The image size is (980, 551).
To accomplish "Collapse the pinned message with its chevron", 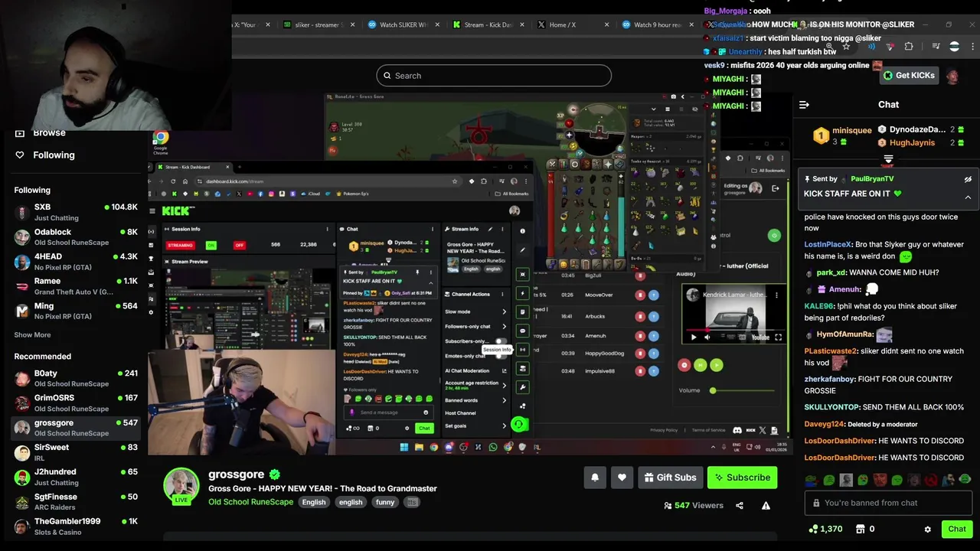I will (x=968, y=197).
